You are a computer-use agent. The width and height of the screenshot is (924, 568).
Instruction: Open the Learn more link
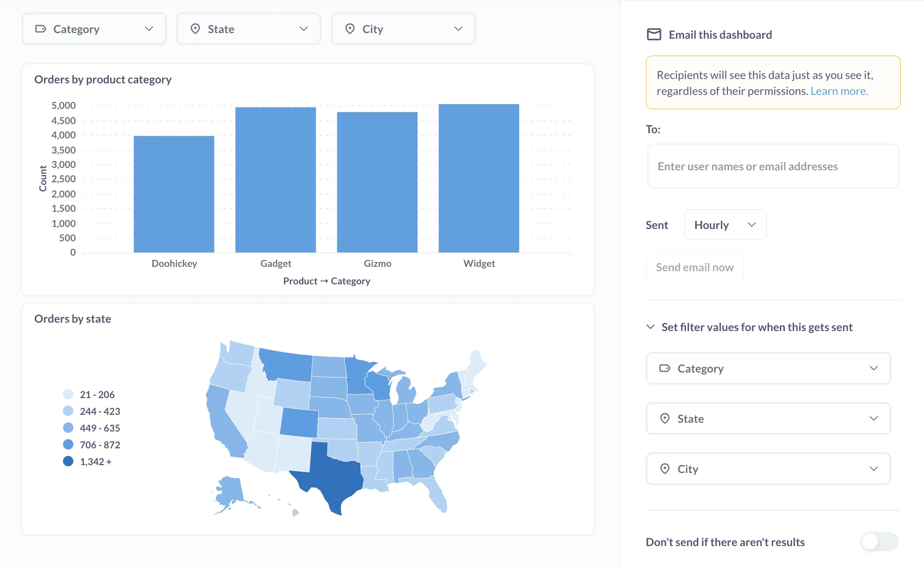point(839,91)
